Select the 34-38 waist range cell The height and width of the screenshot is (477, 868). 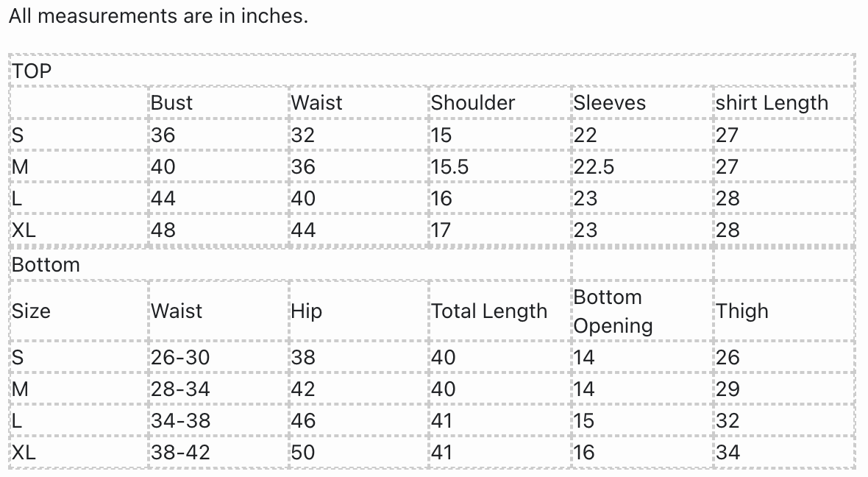(x=180, y=421)
